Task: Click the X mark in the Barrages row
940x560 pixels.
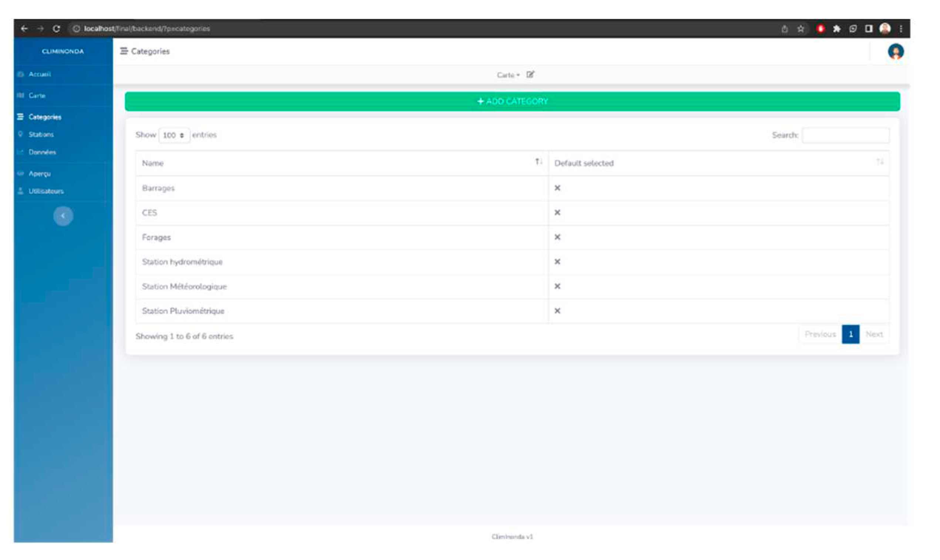Action: tap(557, 188)
